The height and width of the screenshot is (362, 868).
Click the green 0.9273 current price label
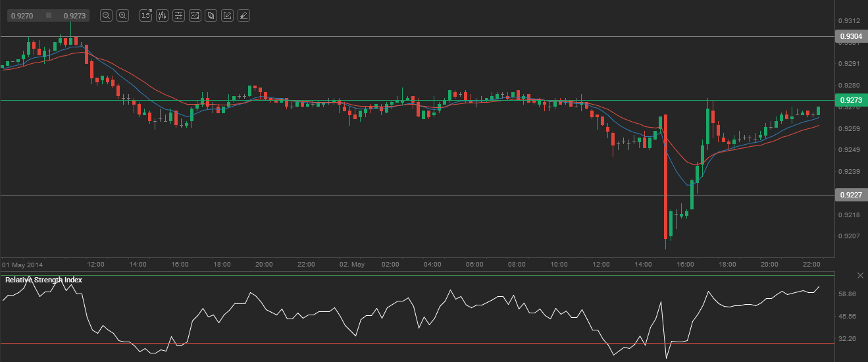(849, 101)
